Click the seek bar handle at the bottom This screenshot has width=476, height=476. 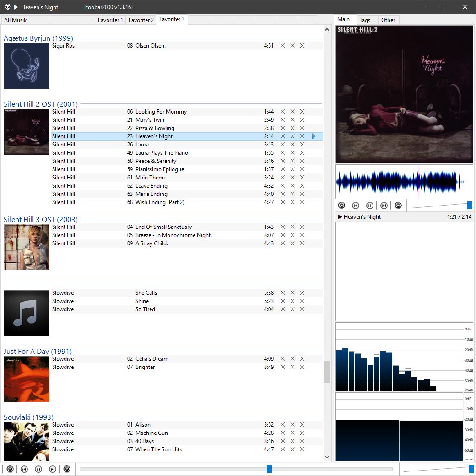(269, 469)
